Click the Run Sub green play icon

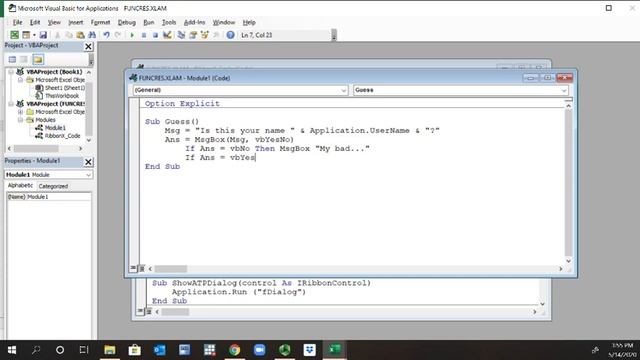pos(132,35)
